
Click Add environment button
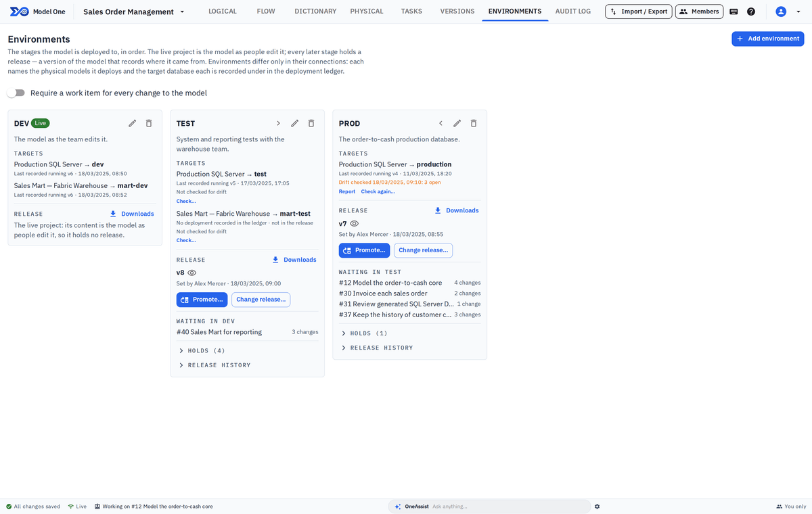pos(767,39)
